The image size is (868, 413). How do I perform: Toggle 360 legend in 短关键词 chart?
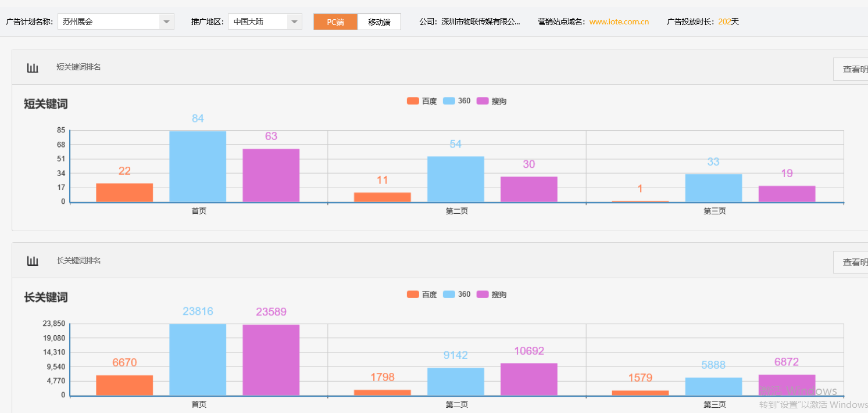click(x=457, y=101)
